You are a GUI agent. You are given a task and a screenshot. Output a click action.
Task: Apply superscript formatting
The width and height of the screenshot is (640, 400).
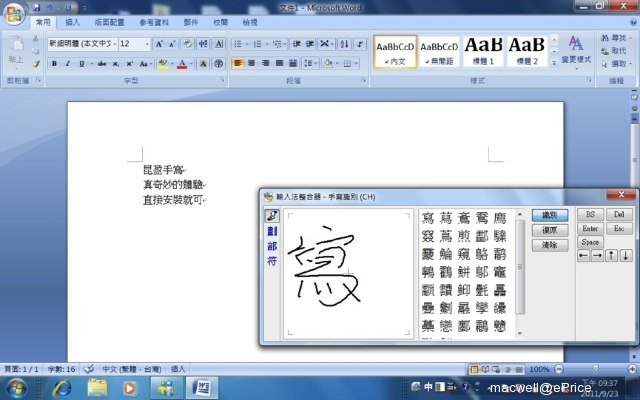[129, 64]
